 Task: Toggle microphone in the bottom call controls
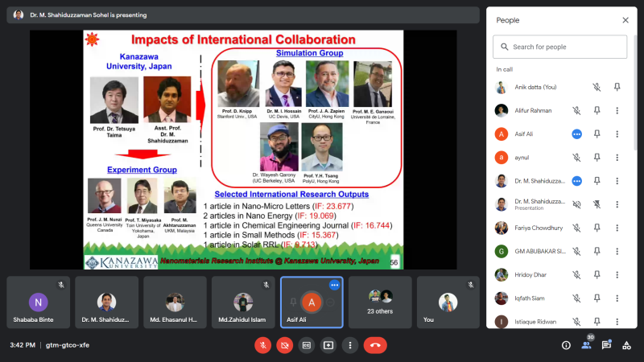pyautogui.click(x=263, y=345)
